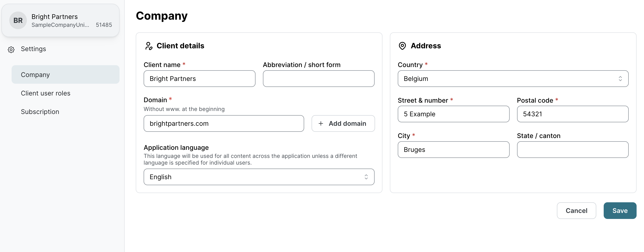Click the Postal code field
The image size is (644, 252).
coord(572,114)
